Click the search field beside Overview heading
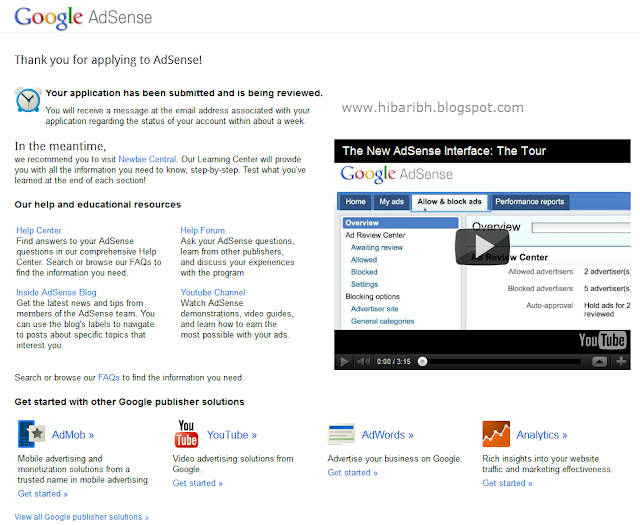Screen dimensions: 640x525 pyautogui.click(x=582, y=228)
